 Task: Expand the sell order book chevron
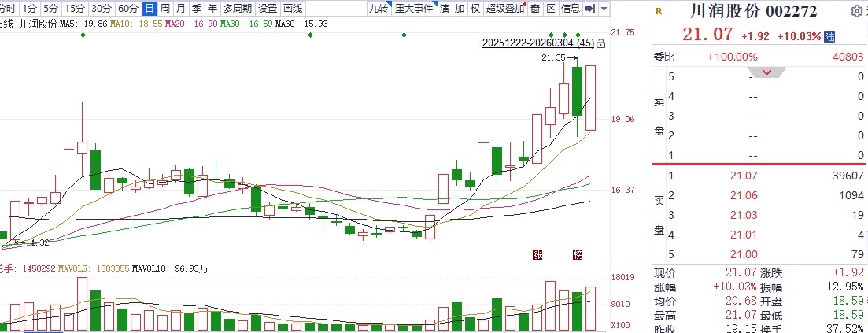pos(766,72)
